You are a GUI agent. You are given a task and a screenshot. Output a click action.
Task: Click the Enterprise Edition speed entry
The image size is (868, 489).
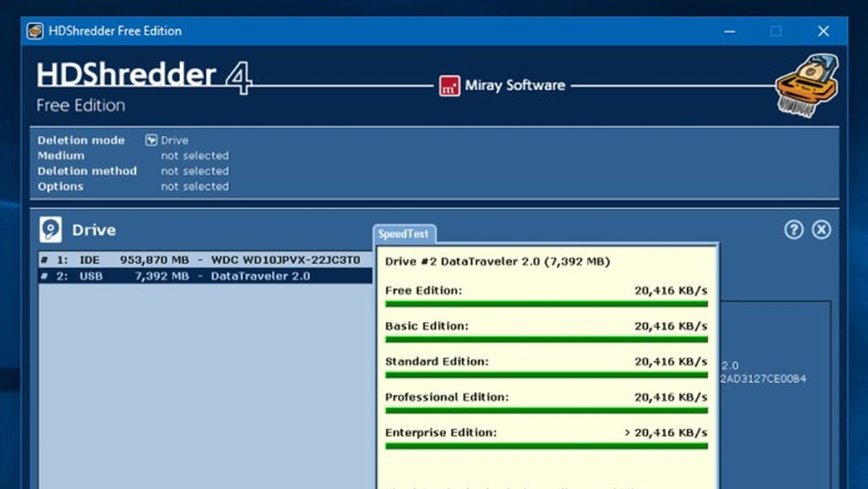[x=547, y=432]
